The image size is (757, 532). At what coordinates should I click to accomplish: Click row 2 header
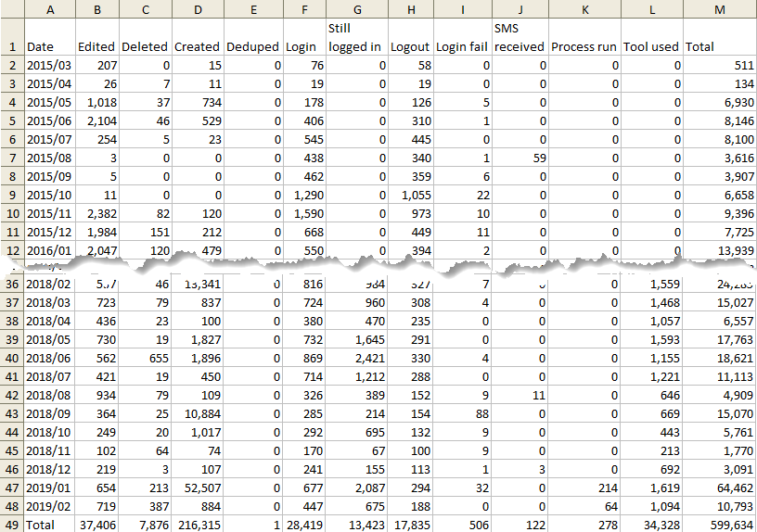point(11,66)
